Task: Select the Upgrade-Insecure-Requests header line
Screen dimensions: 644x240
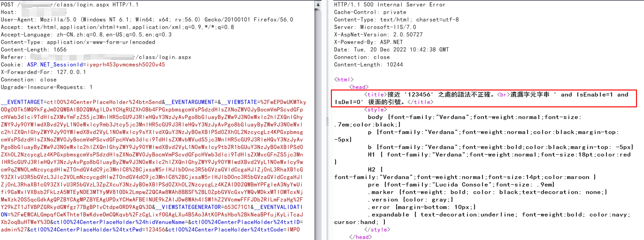Action: 47,87
